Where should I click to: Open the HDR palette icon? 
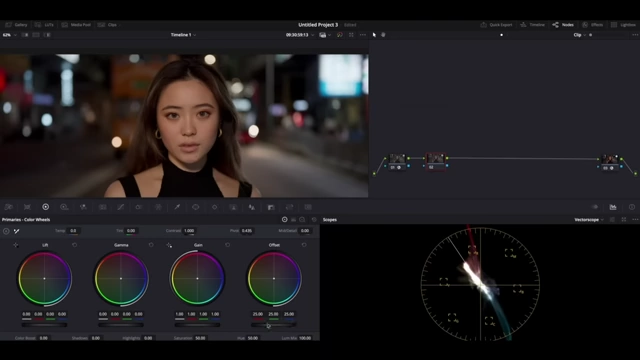coord(64,207)
